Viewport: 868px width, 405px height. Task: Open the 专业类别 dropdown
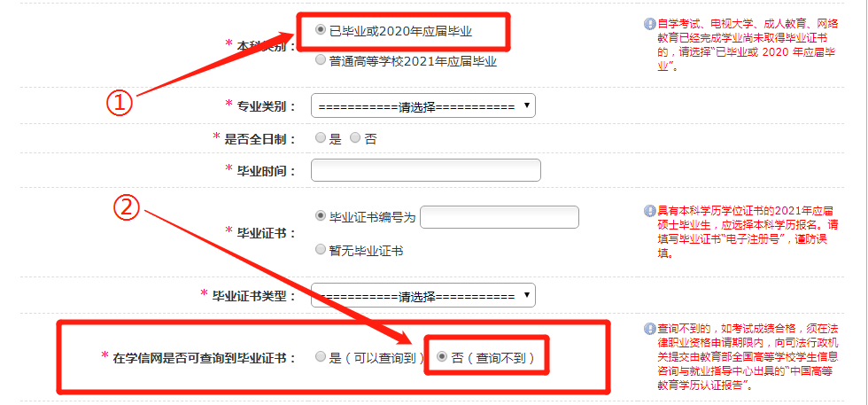pos(423,105)
